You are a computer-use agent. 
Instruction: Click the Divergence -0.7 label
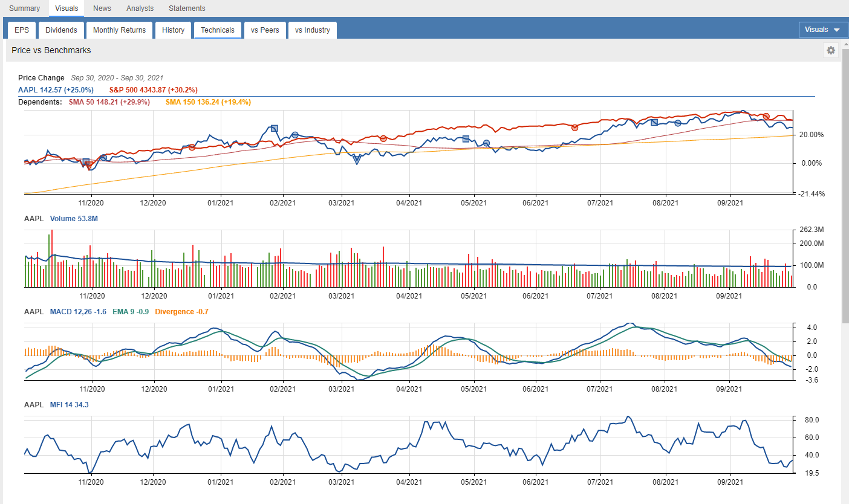coord(182,312)
